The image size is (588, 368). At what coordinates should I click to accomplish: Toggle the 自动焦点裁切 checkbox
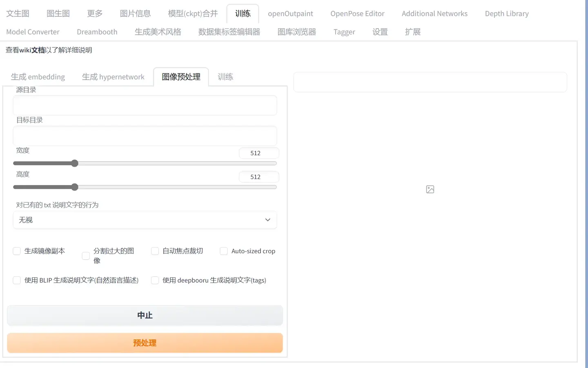pos(155,251)
